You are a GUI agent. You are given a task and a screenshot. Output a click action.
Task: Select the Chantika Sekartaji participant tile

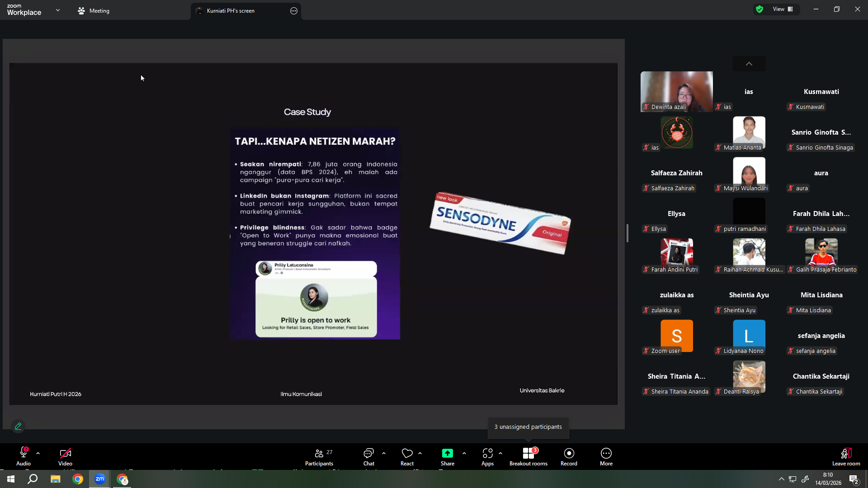pos(821,376)
